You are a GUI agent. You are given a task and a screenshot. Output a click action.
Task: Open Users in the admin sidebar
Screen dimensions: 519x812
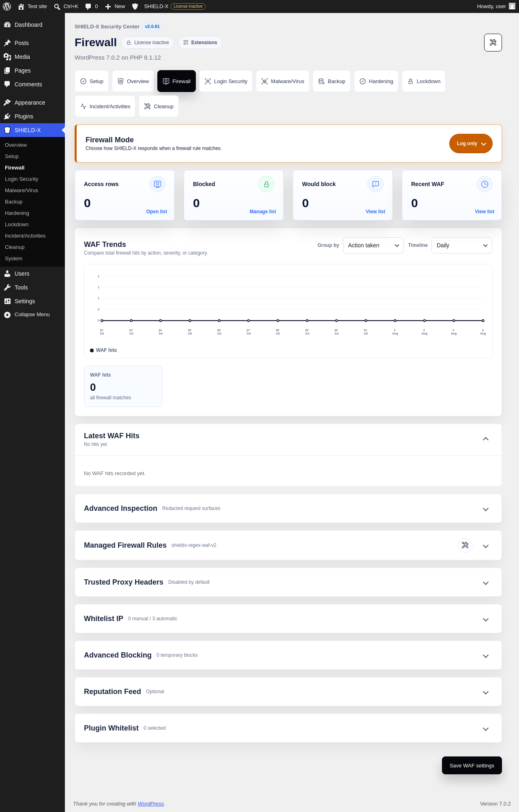click(32, 274)
